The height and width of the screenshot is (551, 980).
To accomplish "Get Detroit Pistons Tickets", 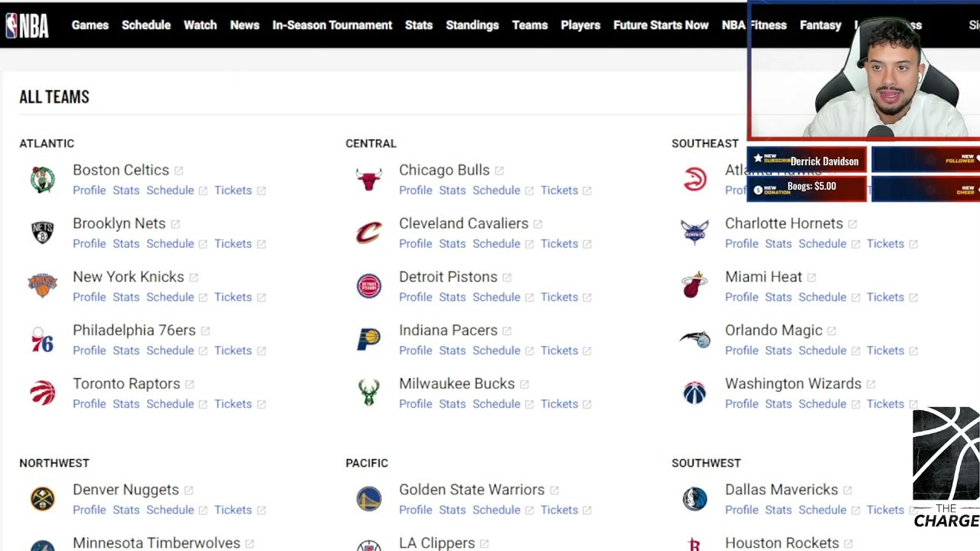I will click(559, 297).
